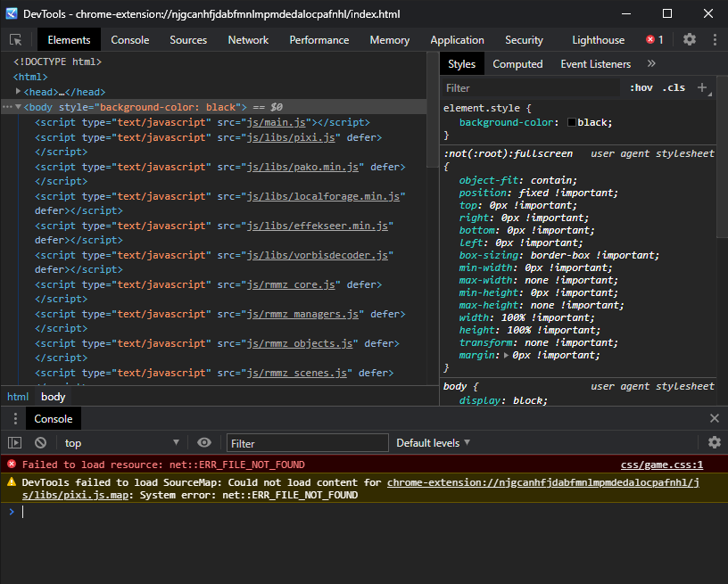The width and height of the screenshot is (728, 584).
Task: Open the Memory tab
Action: (390, 40)
